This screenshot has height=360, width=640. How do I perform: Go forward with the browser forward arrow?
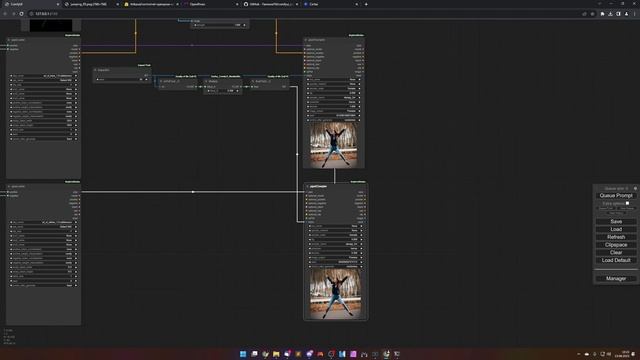pyautogui.click(x=13, y=13)
